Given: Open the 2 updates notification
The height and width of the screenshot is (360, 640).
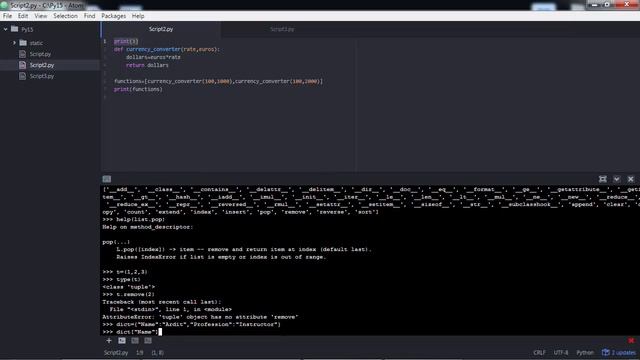Looking at the screenshot, I should pos(619,353).
